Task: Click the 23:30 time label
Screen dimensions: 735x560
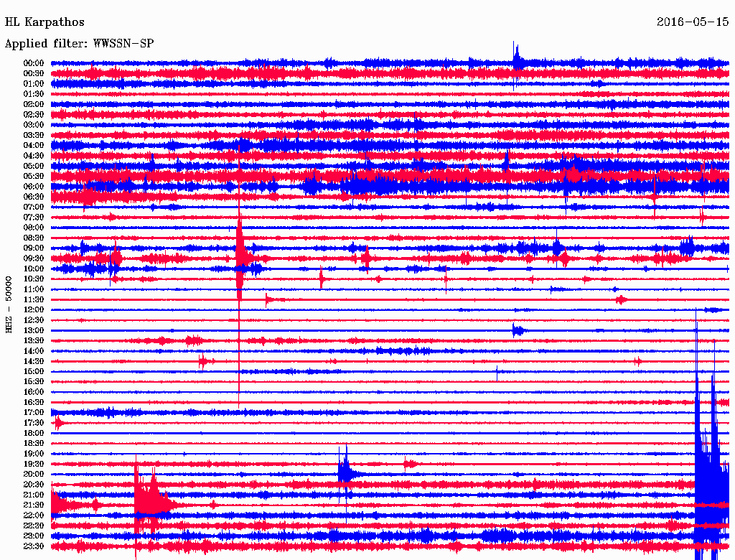Action: click(x=34, y=546)
